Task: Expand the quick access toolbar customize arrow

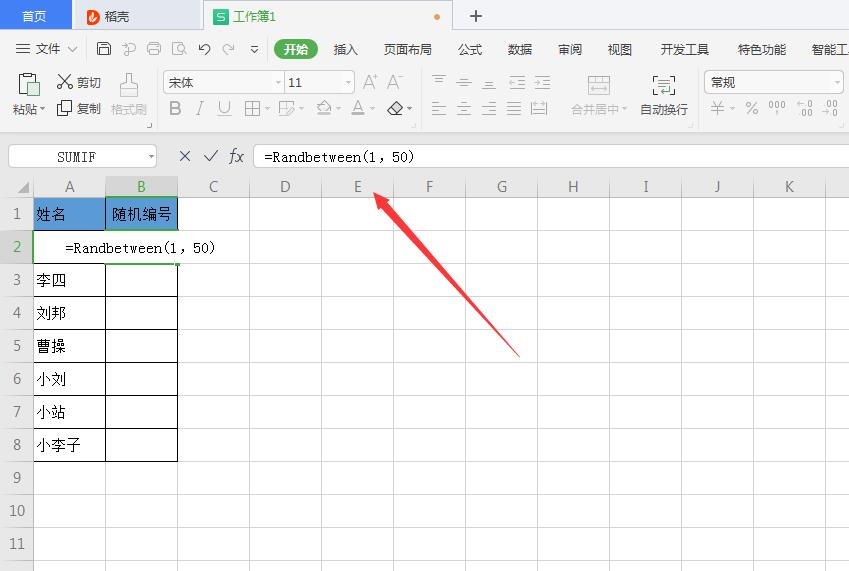Action: click(x=254, y=49)
